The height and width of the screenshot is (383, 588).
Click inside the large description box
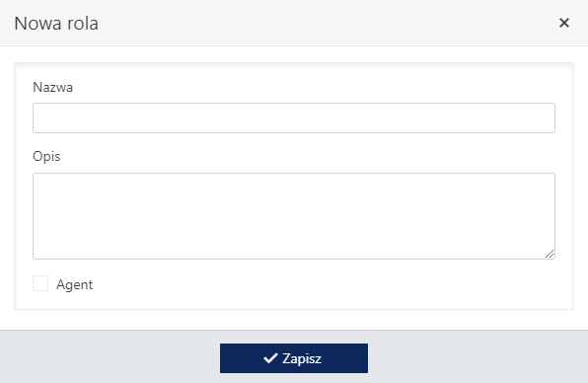click(294, 216)
